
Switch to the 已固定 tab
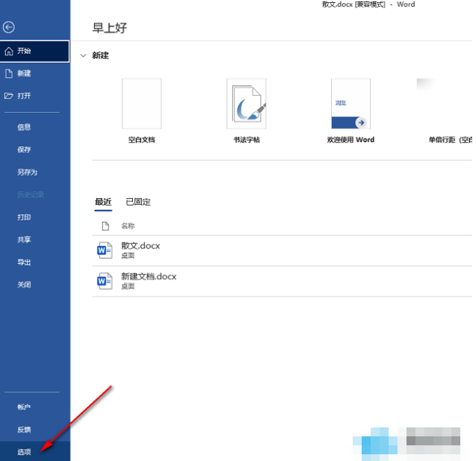pyautogui.click(x=137, y=202)
